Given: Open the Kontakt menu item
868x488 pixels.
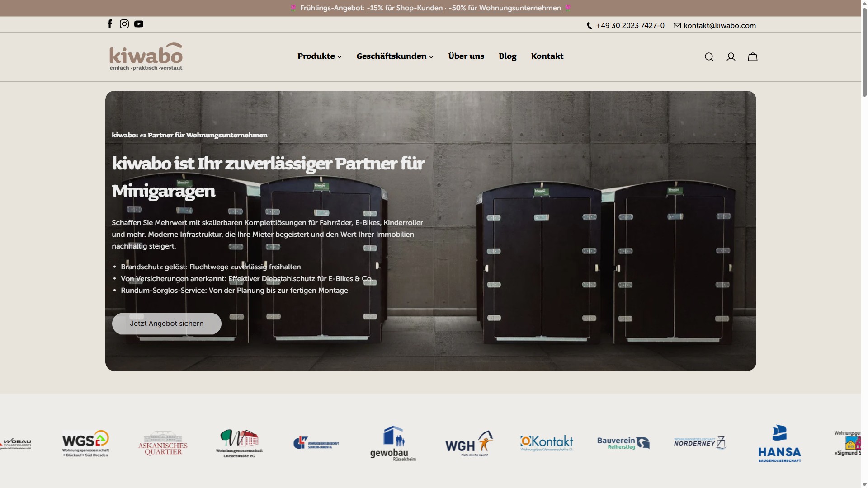Looking at the screenshot, I should (547, 56).
